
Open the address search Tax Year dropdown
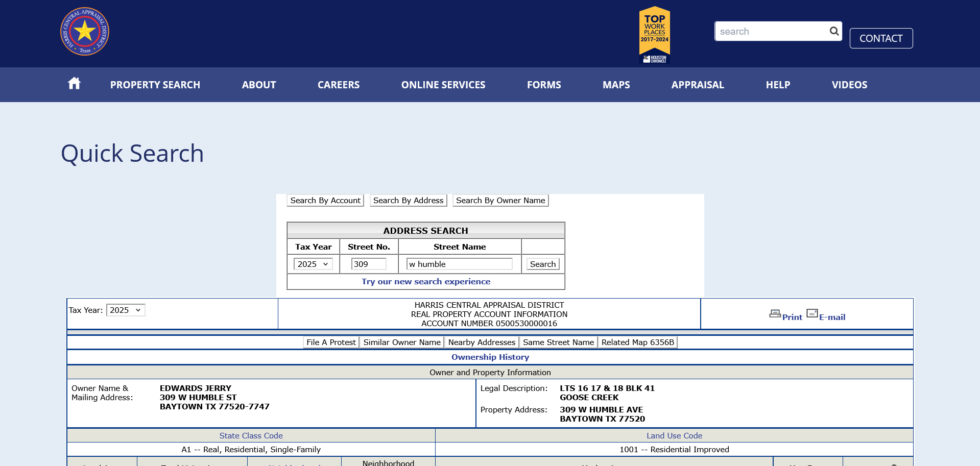(313, 264)
